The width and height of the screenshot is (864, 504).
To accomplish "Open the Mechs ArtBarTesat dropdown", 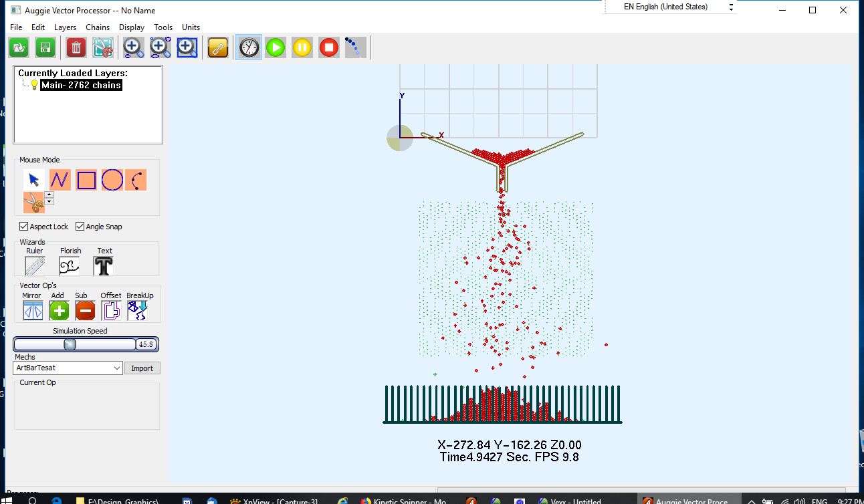I will 116,368.
